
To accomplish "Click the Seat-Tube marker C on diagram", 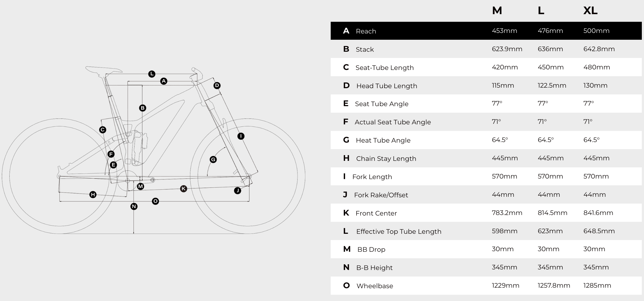I will coord(103,130).
